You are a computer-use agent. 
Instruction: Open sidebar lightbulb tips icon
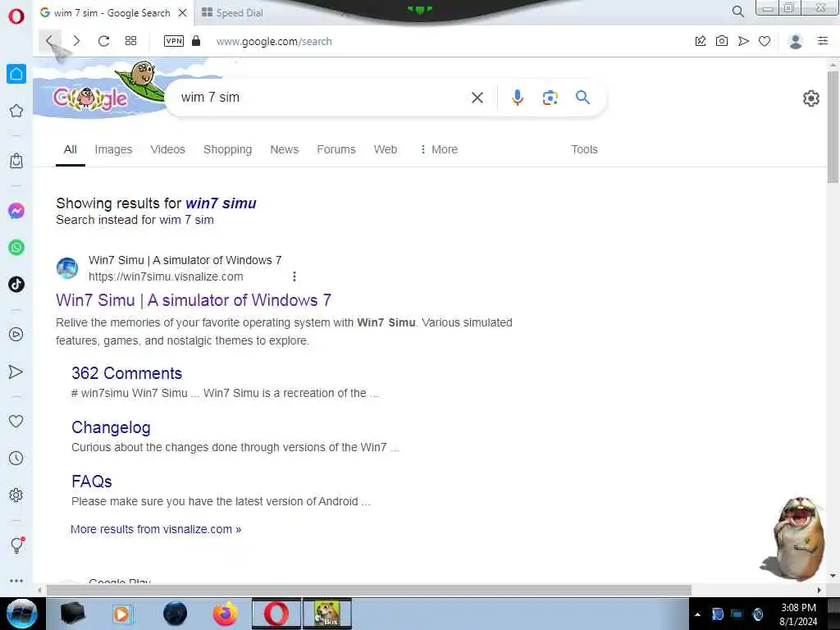(x=17, y=546)
